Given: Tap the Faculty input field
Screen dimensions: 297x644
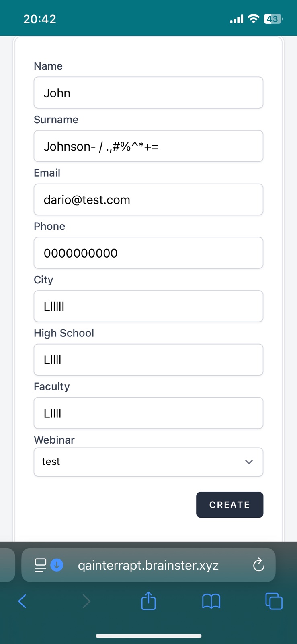Looking at the screenshot, I should tap(148, 413).
